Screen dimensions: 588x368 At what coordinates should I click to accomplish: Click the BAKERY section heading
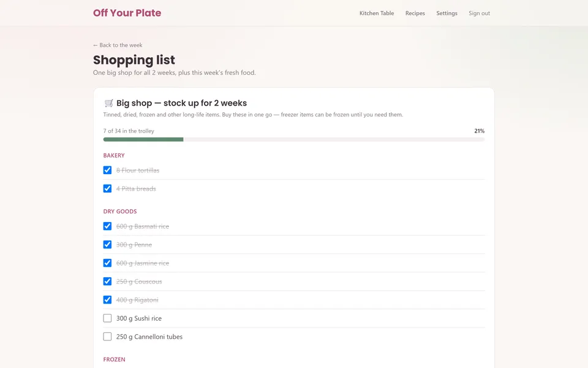tap(114, 155)
